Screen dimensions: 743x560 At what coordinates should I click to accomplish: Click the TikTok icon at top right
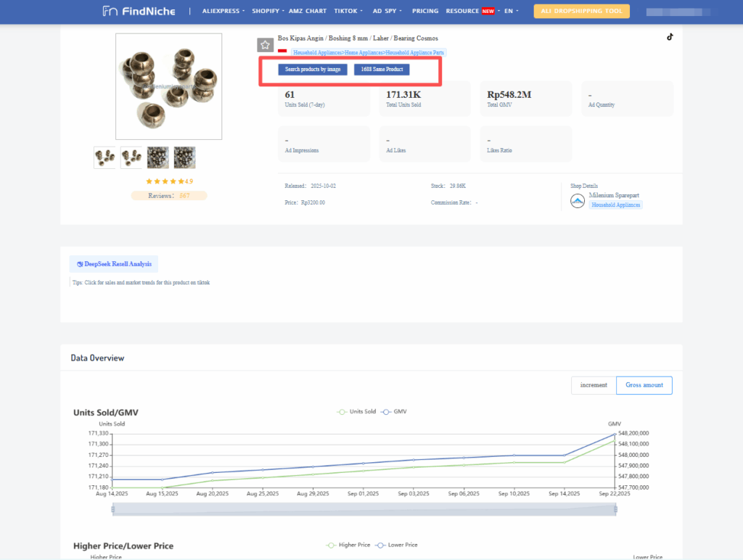pyautogui.click(x=670, y=38)
